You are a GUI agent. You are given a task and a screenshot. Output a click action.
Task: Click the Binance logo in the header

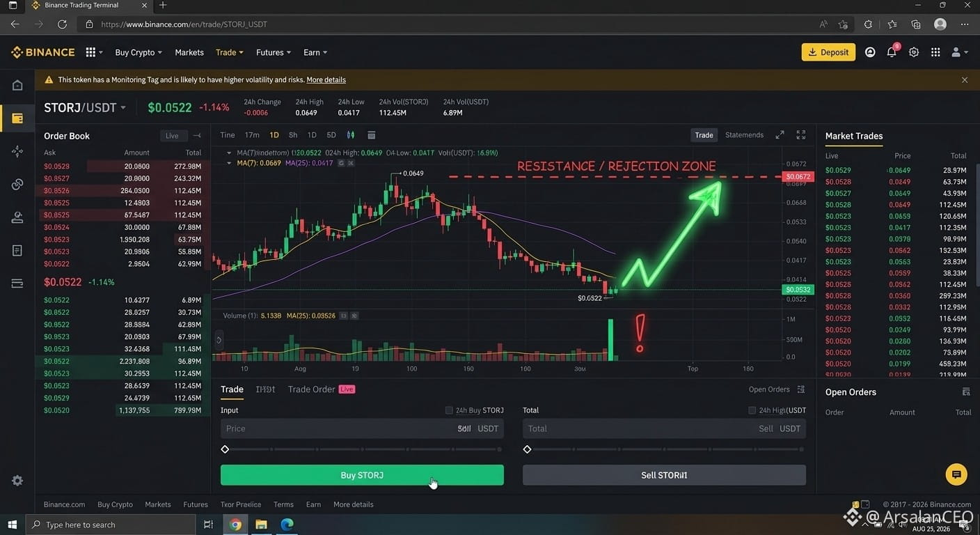[x=43, y=52]
